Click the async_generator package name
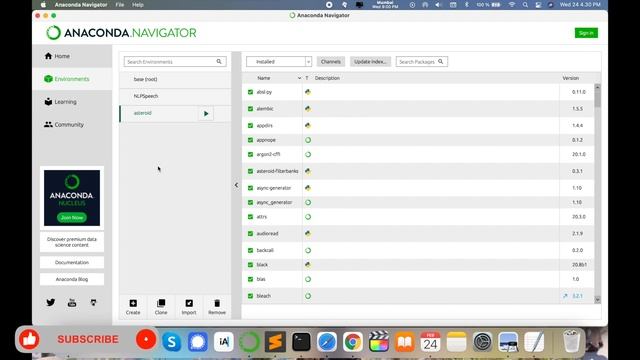 tap(274, 202)
